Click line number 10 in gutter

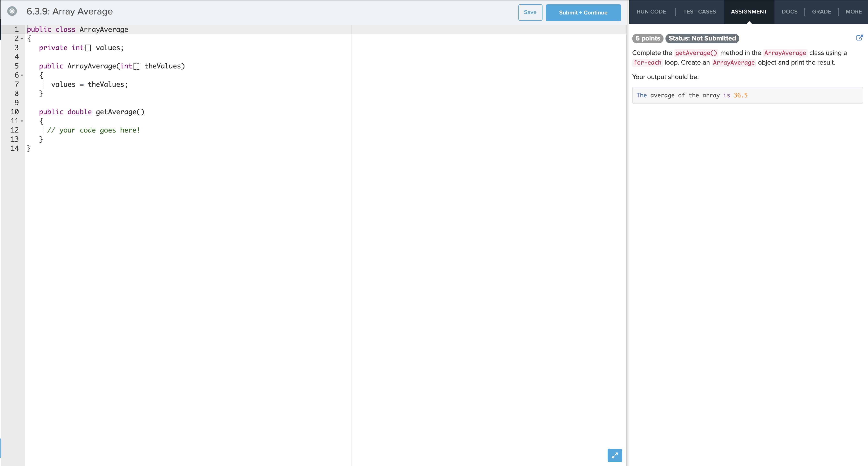click(x=15, y=112)
